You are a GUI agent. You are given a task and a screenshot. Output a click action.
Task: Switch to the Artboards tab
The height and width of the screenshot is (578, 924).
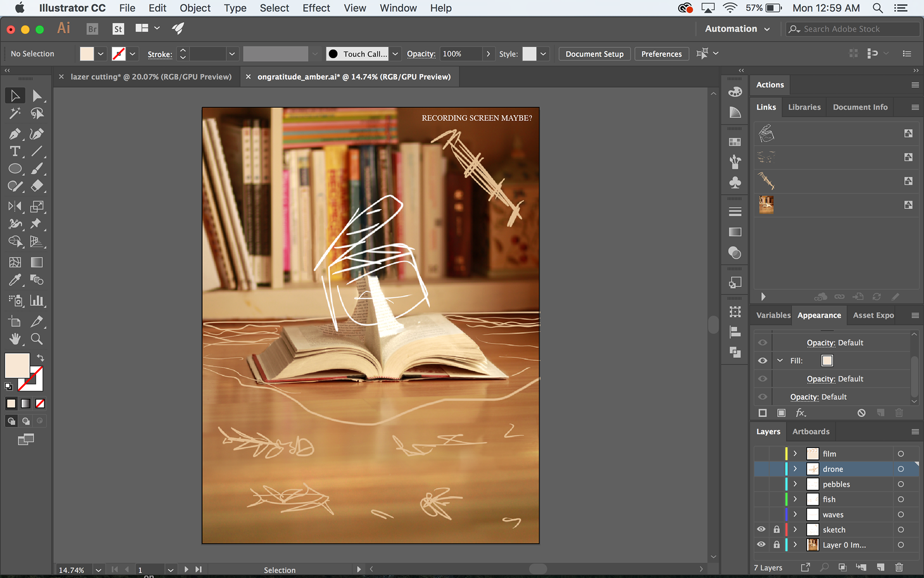tap(810, 432)
